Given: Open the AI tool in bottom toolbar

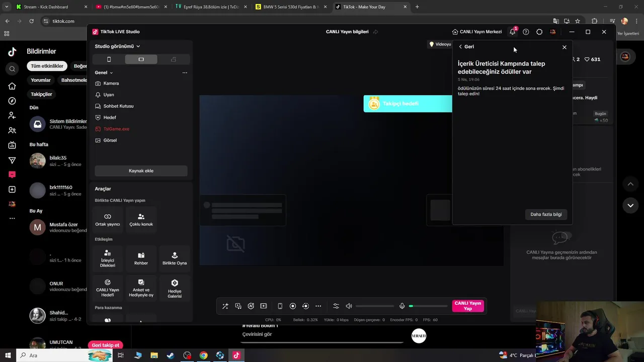Looking at the screenshot, I should [251, 306].
